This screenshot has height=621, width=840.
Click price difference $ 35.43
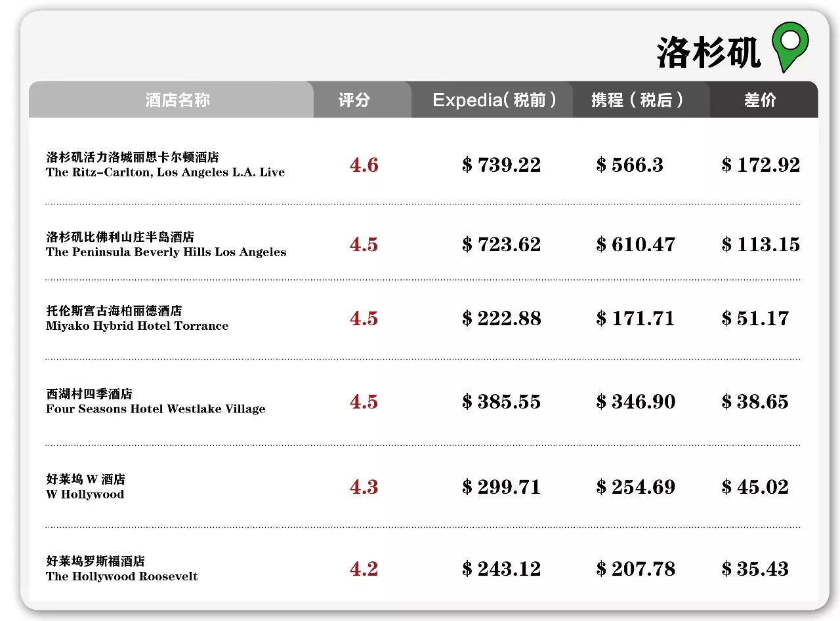[755, 569]
